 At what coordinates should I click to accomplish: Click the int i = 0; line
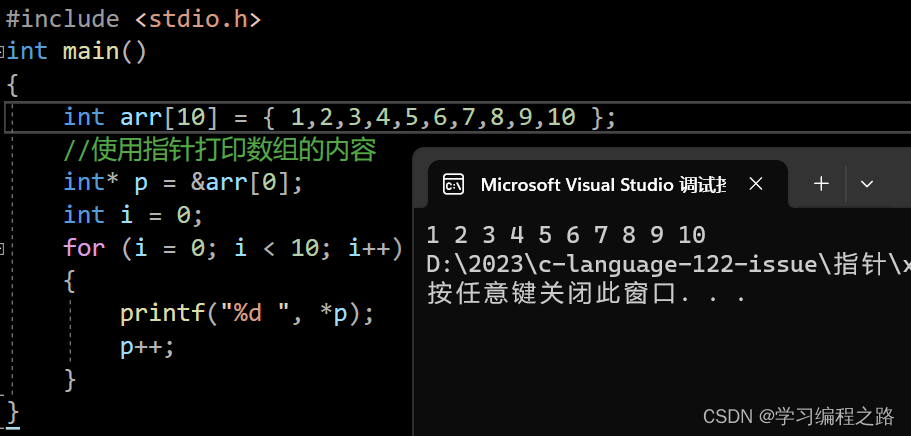tap(133, 215)
